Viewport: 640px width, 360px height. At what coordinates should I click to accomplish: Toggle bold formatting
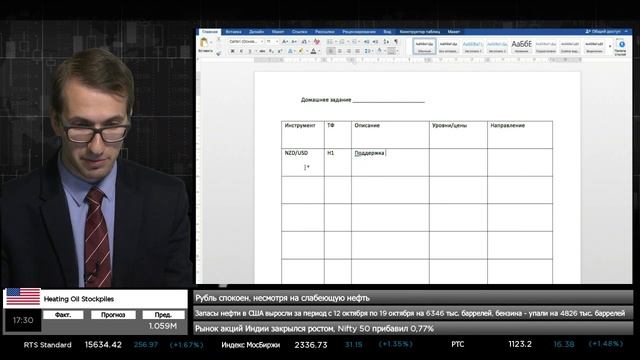[x=232, y=51]
